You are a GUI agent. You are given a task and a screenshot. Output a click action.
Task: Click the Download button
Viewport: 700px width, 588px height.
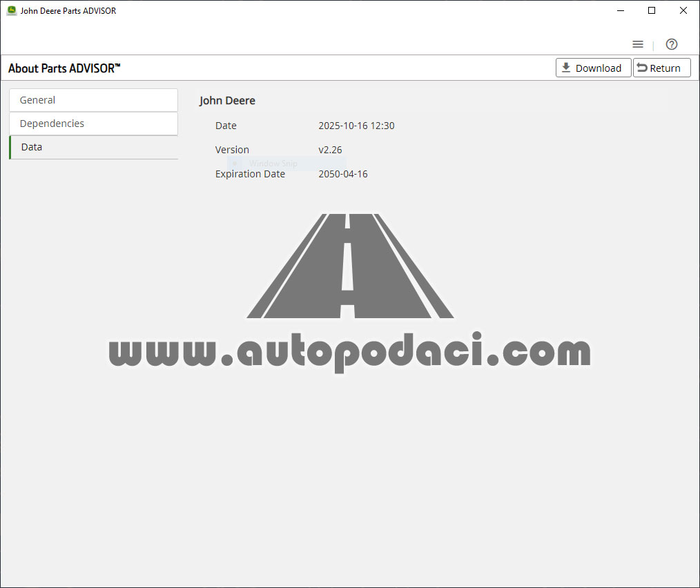pyautogui.click(x=593, y=68)
